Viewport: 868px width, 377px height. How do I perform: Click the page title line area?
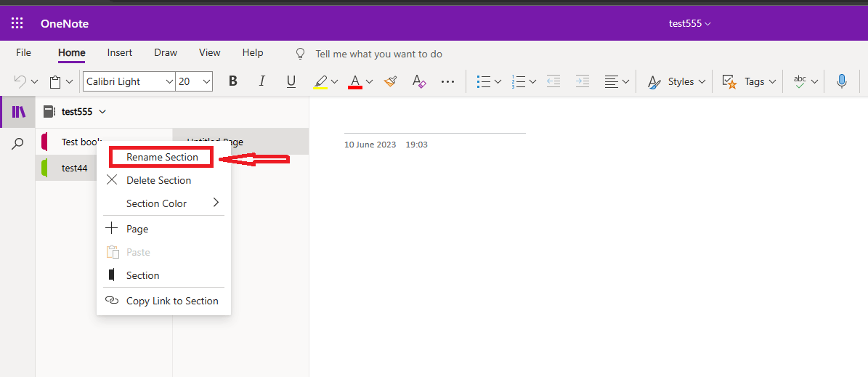435,124
